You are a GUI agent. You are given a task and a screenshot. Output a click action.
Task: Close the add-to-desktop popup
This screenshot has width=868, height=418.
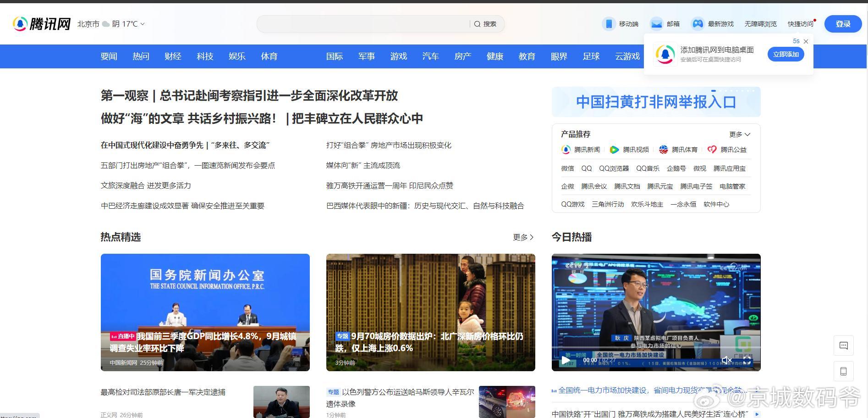pos(806,41)
